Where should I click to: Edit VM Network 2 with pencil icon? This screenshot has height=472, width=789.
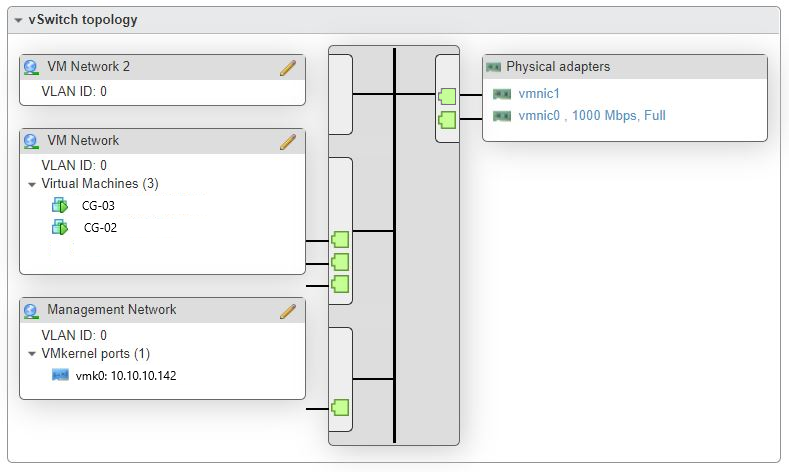tap(287, 68)
